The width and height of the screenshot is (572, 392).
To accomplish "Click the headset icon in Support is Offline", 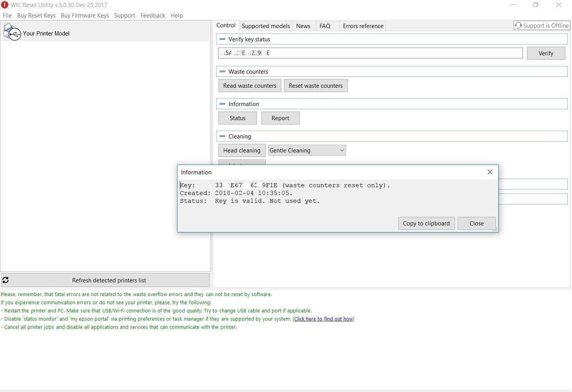I will click(x=518, y=25).
